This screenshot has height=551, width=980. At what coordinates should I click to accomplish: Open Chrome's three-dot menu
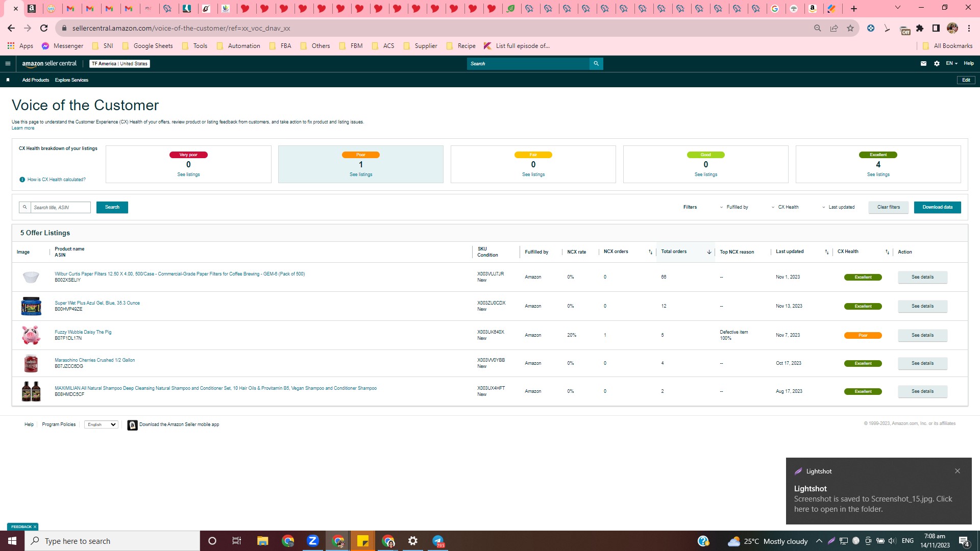point(969,29)
